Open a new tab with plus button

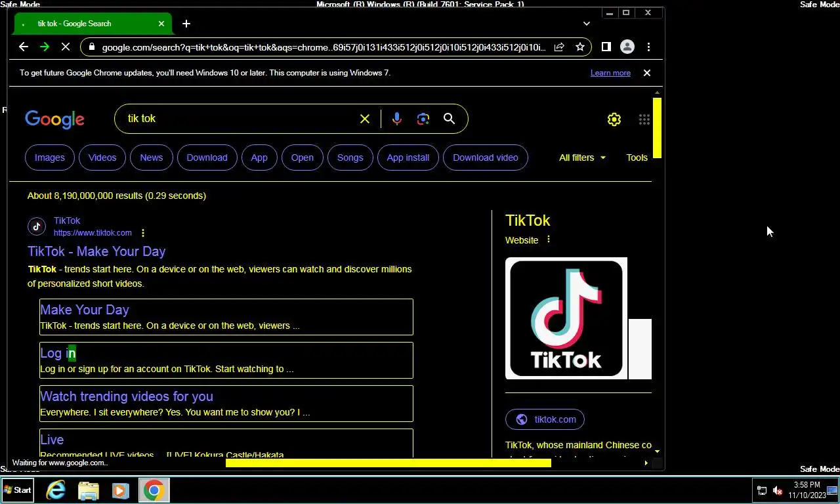point(186,24)
